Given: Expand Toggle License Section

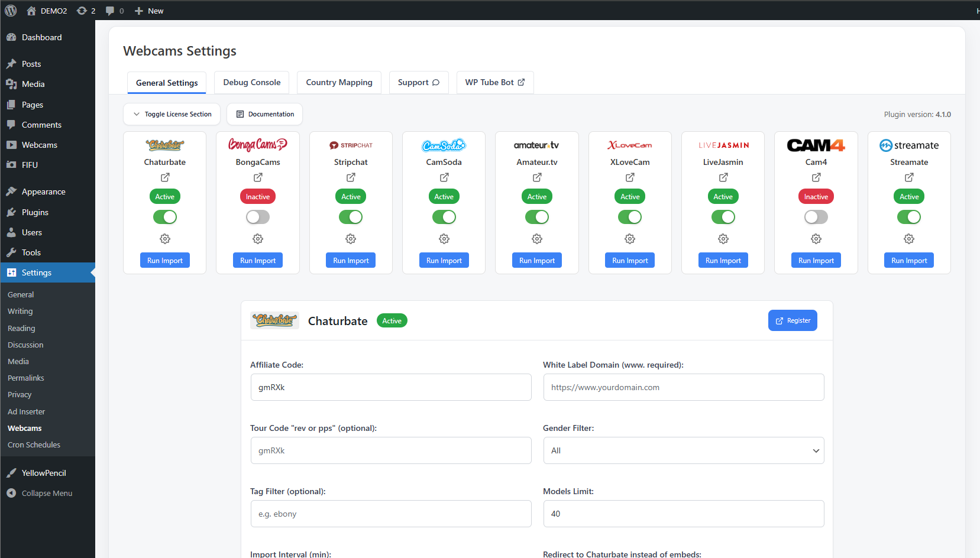Looking at the screenshot, I should [x=172, y=114].
